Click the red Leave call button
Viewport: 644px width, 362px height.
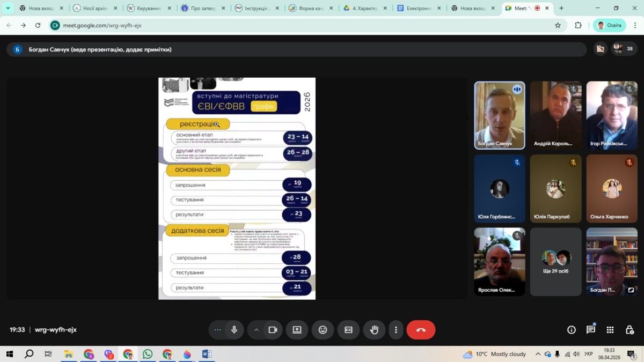[421, 330]
